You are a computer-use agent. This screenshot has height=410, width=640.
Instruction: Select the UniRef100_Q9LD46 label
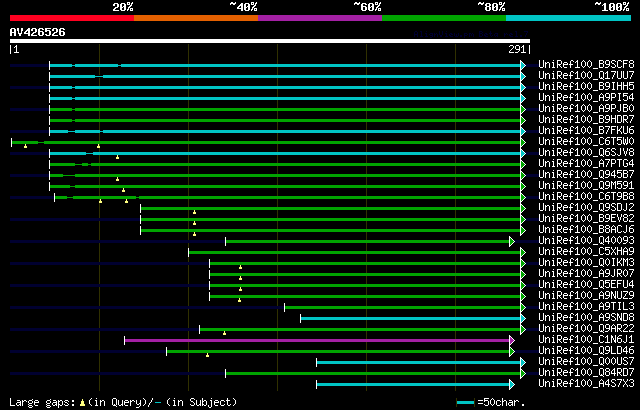pos(586,351)
